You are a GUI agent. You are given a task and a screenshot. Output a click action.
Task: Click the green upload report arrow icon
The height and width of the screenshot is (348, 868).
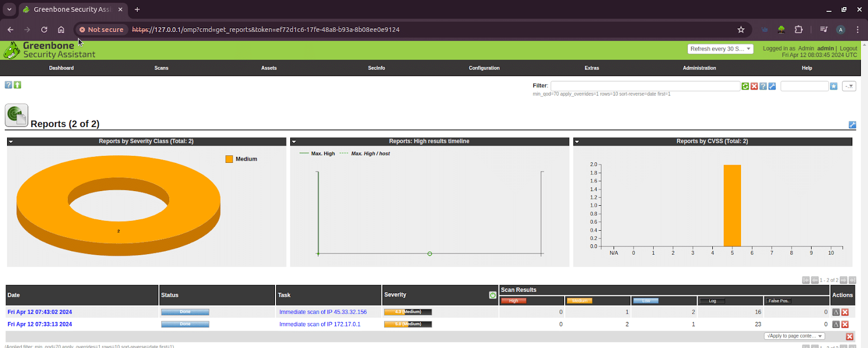coord(17,85)
